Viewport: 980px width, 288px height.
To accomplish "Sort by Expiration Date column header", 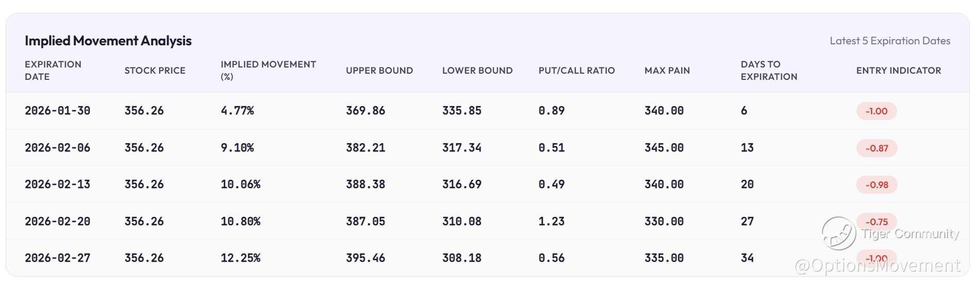I will click(x=53, y=71).
